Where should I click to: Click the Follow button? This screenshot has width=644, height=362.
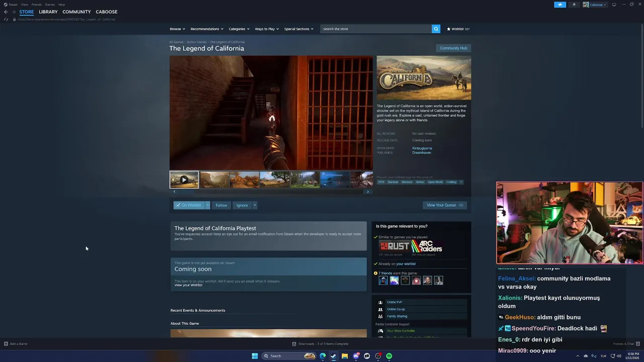click(x=221, y=205)
